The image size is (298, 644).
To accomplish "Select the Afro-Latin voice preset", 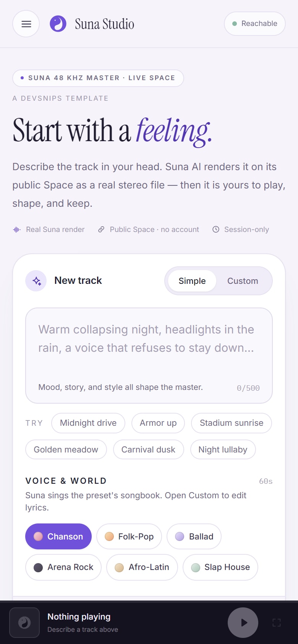I will click(x=142, y=567).
